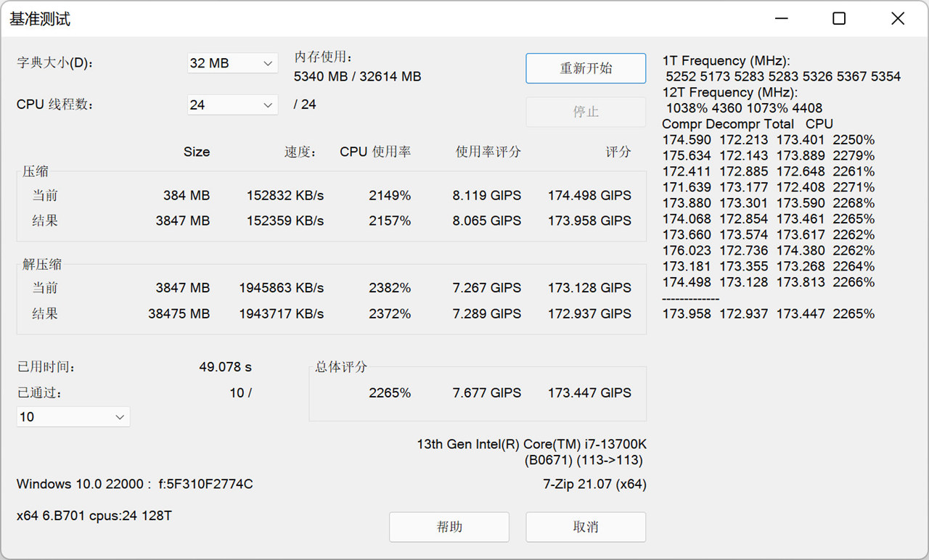The image size is (929, 560).
Task: Click the 基准测试 title text
Action: point(40,18)
